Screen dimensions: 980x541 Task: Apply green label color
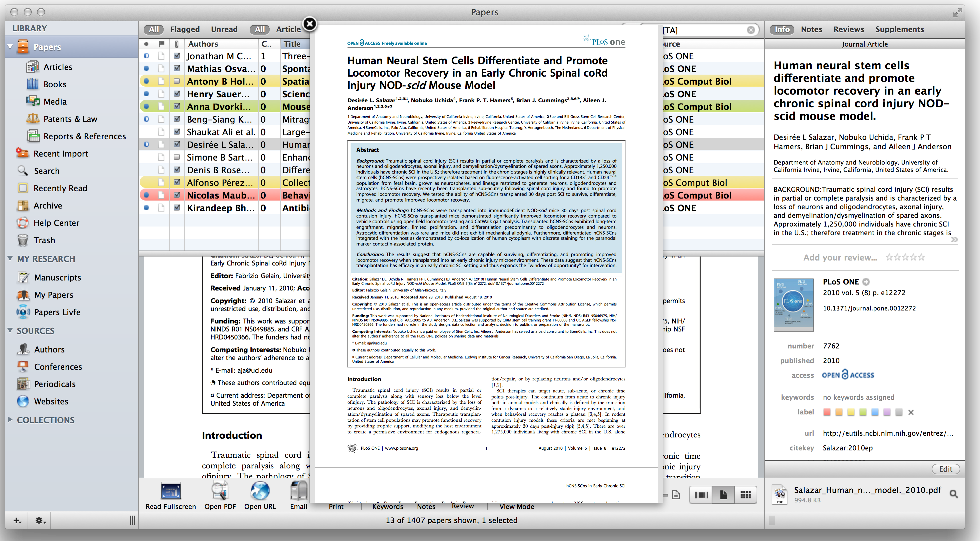(x=863, y=412)
